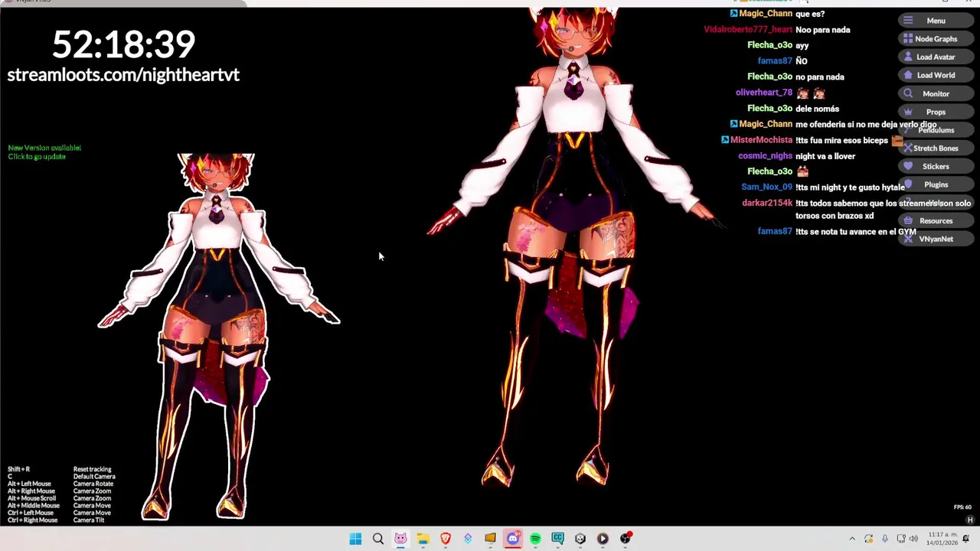Click Load World button
This screenshot has width=980, height=551.
tap(936, 76)
